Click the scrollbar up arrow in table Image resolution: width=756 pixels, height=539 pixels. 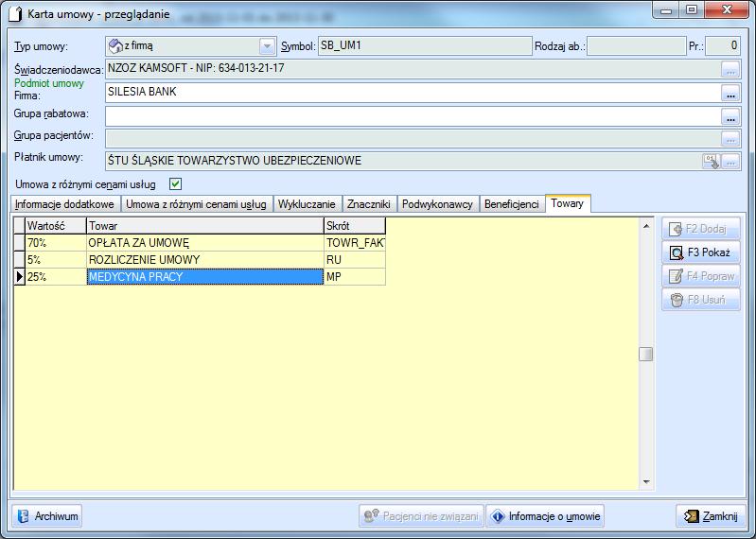[646, 225]
